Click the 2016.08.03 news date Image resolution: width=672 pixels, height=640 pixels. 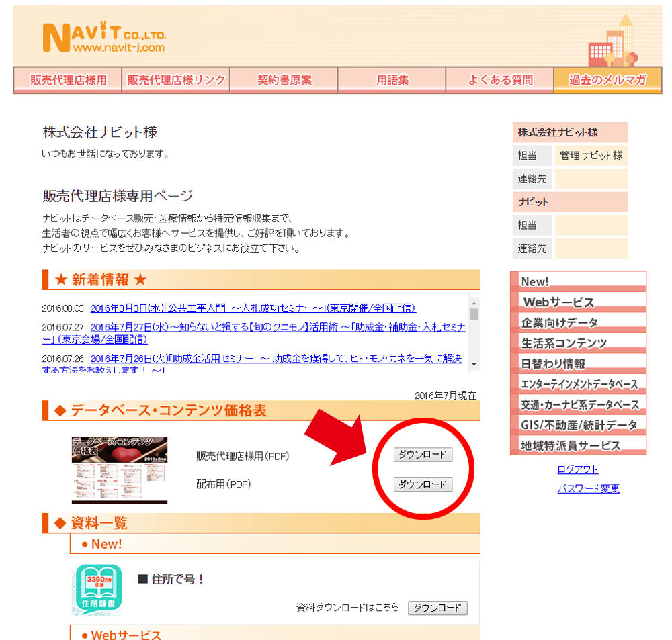63,308
